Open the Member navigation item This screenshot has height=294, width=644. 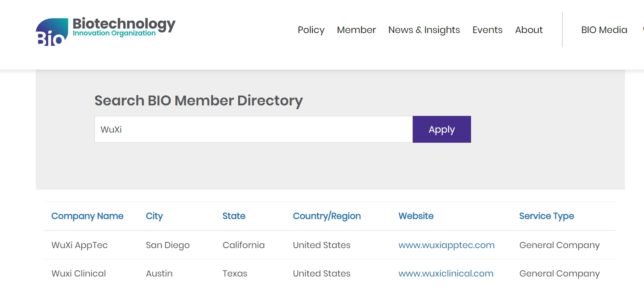coord(356,30)
